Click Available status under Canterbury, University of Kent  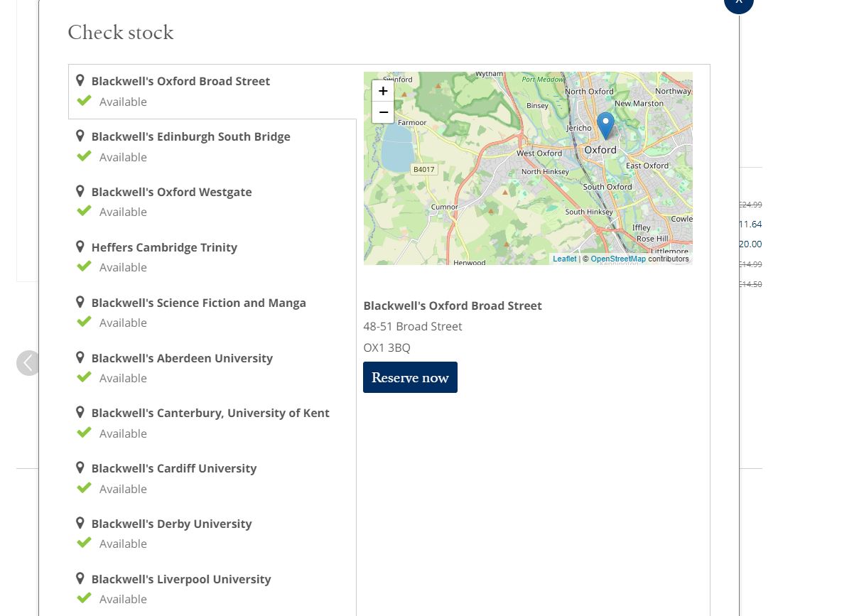click(123, 433)
